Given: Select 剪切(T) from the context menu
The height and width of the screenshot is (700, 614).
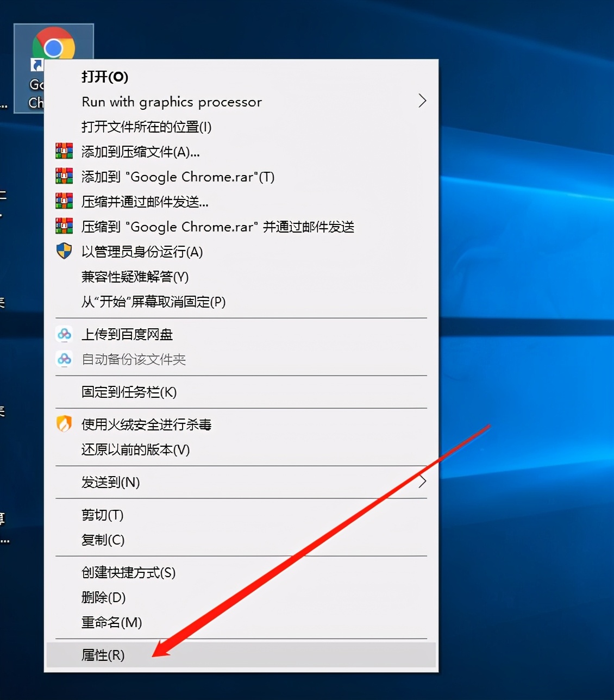Looking at the screenshot, I should tap(241, 515).
